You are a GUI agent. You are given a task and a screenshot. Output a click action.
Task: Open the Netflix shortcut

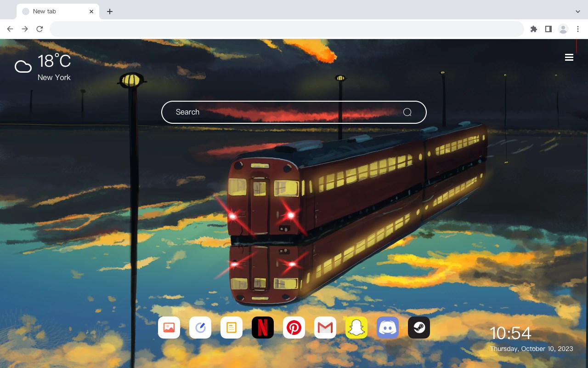263,328
